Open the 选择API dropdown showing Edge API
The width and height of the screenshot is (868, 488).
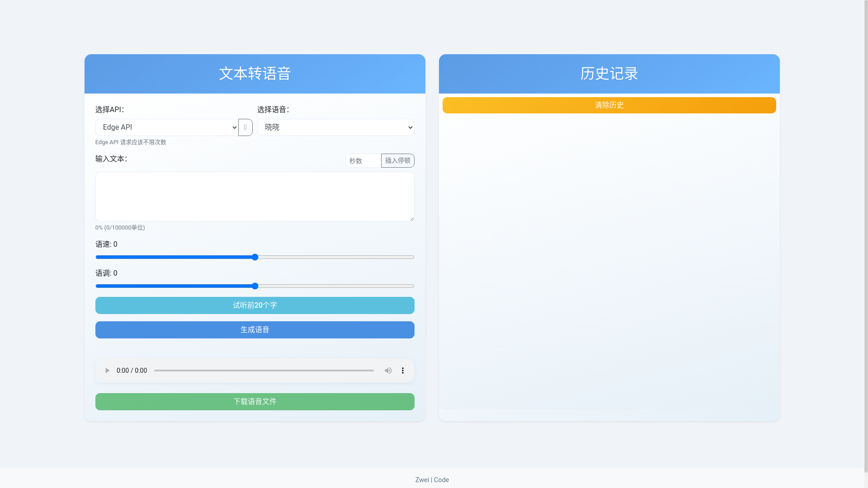167,127
